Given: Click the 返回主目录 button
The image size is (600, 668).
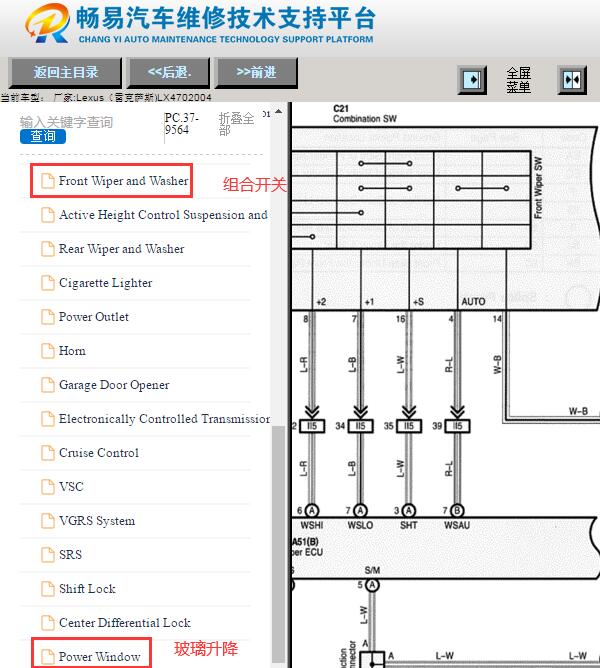Looking at the screenshot, I should click(65, 72).
